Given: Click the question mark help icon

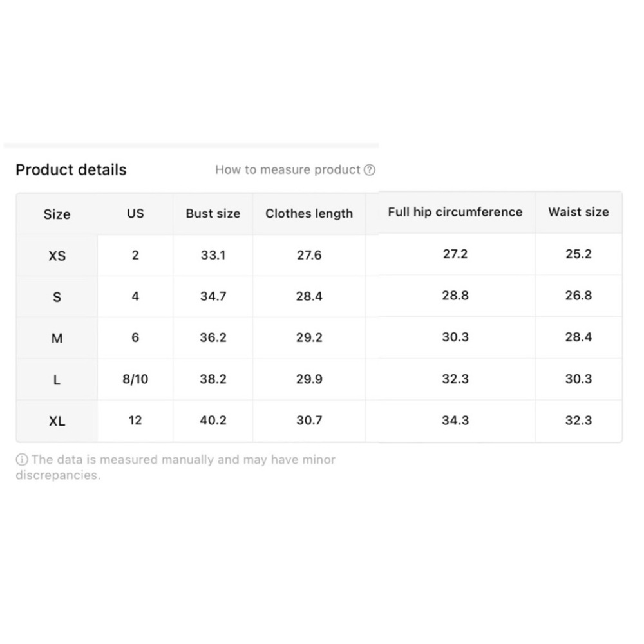Looking at the screenshot, I should pos(369,169).
